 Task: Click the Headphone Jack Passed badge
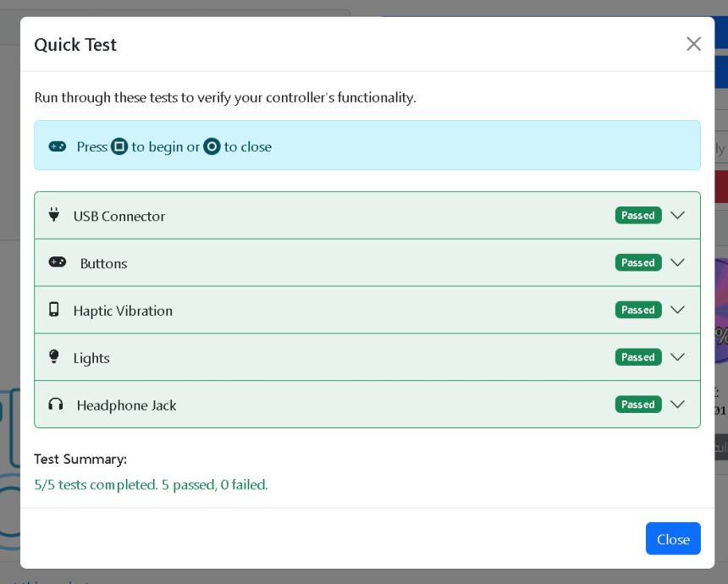pyautogui.click(x=638, y=405)
